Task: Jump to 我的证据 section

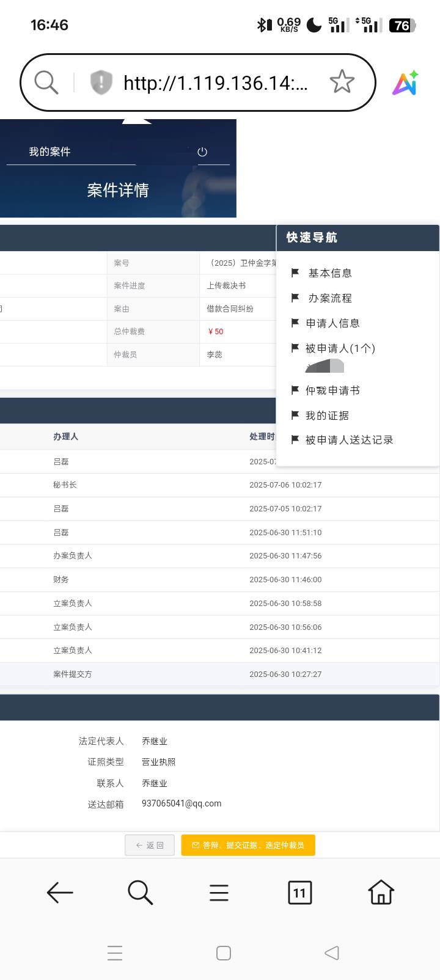Action: pyautogui.click(x=327, y=415)
